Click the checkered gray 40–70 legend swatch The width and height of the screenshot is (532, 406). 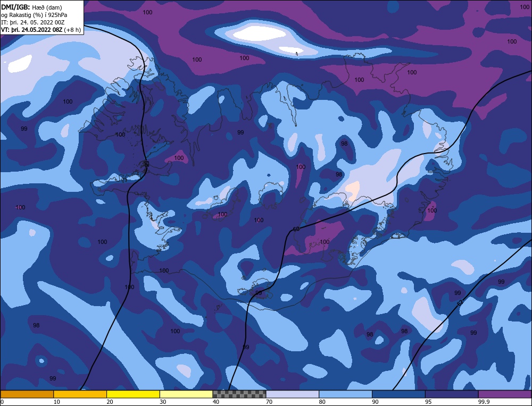(x=239, y=394)
